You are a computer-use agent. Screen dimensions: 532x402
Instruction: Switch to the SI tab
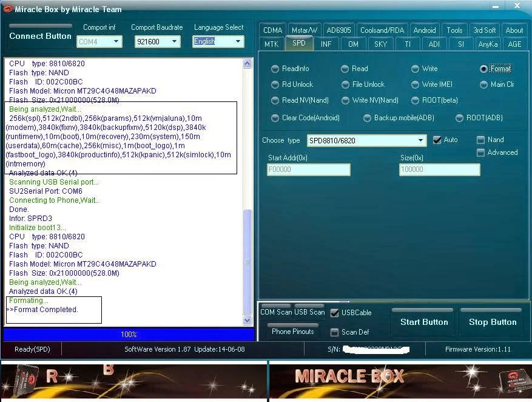[461, 44]
